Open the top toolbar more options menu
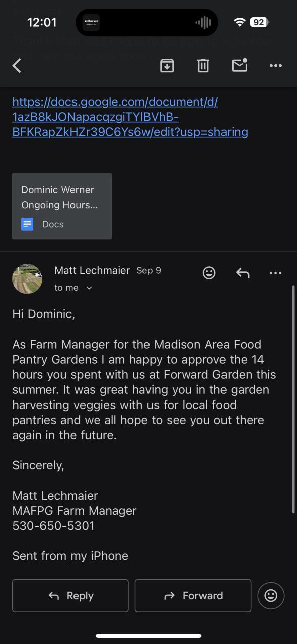The image size is (297, 644). tap(276, 66)
